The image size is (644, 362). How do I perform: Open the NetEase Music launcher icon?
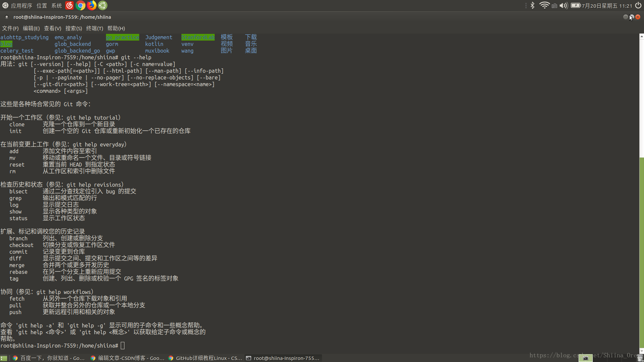click(69, 5)
